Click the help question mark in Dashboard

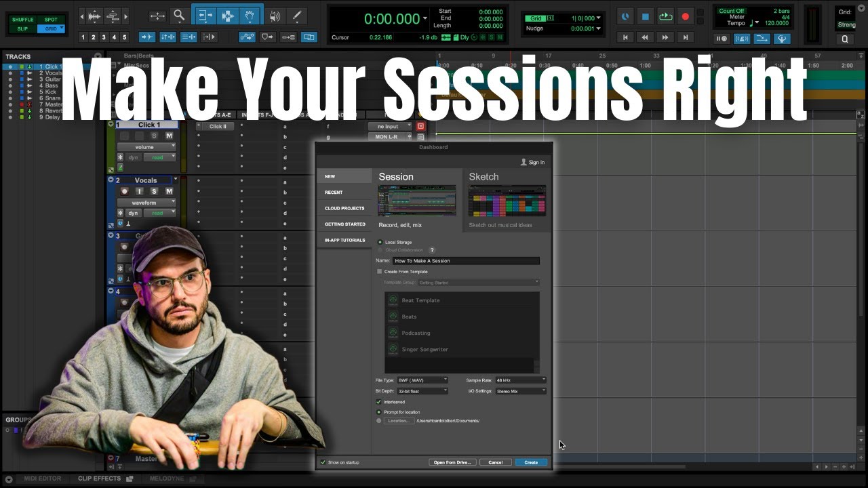click(x=432, y=250)
